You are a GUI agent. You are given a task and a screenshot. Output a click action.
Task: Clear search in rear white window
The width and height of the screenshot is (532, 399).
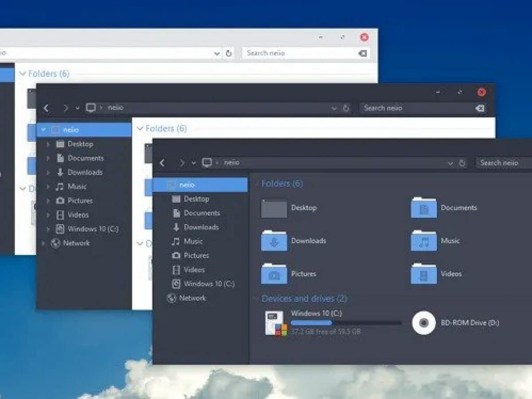(x=362, y=53)
